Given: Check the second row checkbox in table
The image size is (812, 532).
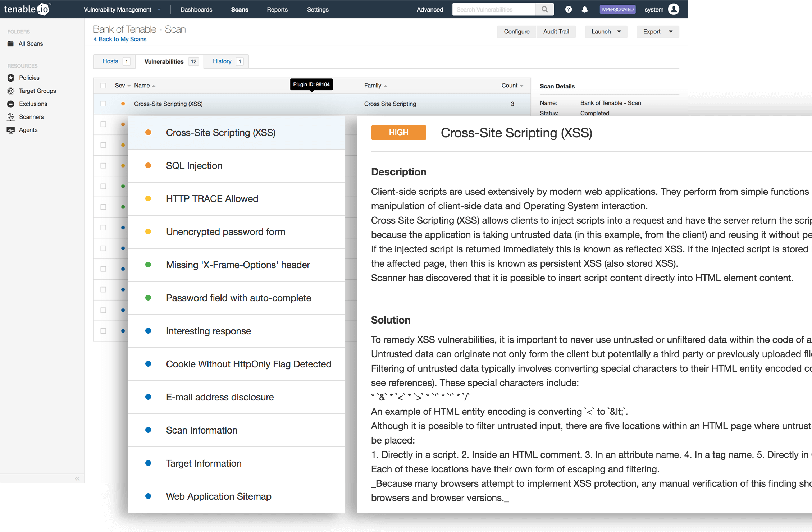Looking at the screenshot, I should click(x=103, y=124).
